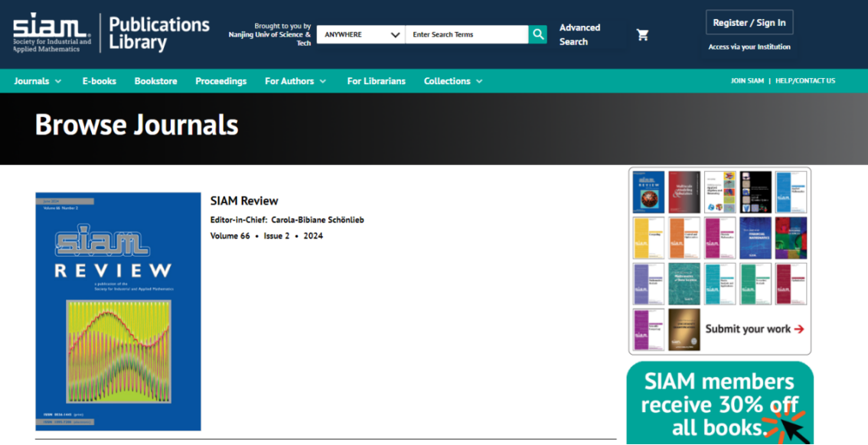
Task: Click the SIAM logo in header
Action: click(x=53, y=33)
